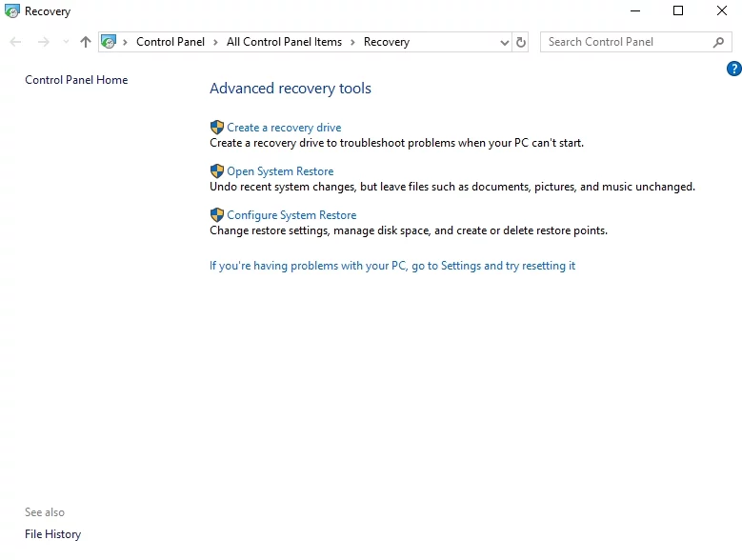Click shield icon beside Create a recovery drive

pyautogui.click(x=217, y=128)
